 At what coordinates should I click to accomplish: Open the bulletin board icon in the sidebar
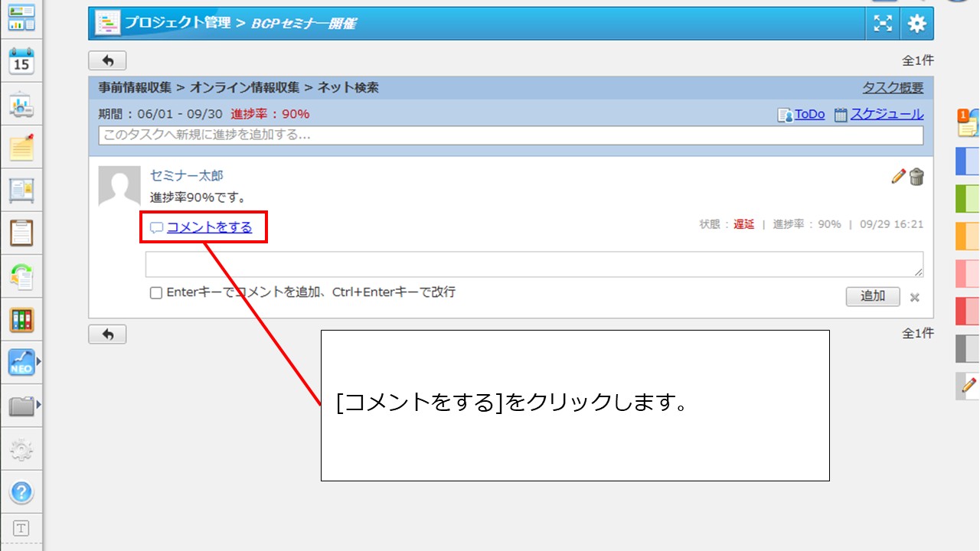[21, 190]
